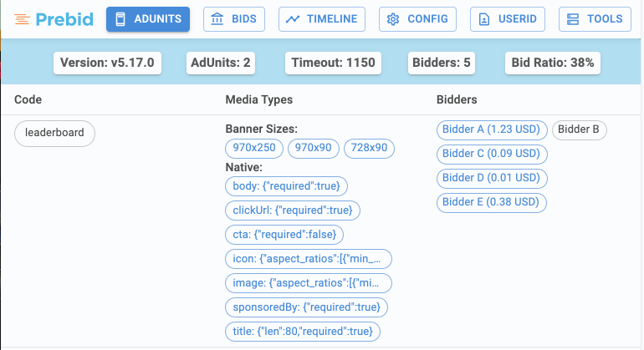The width and height of the screenshot is (644, 350).
Task: Expand the image aspect_ratios native chip
Action: click(x=308, y=283)
